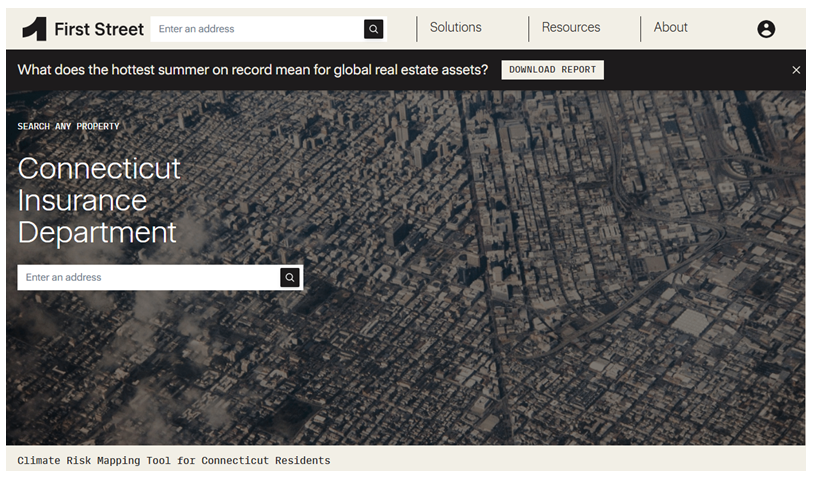Click the word Connecticut in the hero heading
Screen dimensions: 814x479
coord(99,168)
